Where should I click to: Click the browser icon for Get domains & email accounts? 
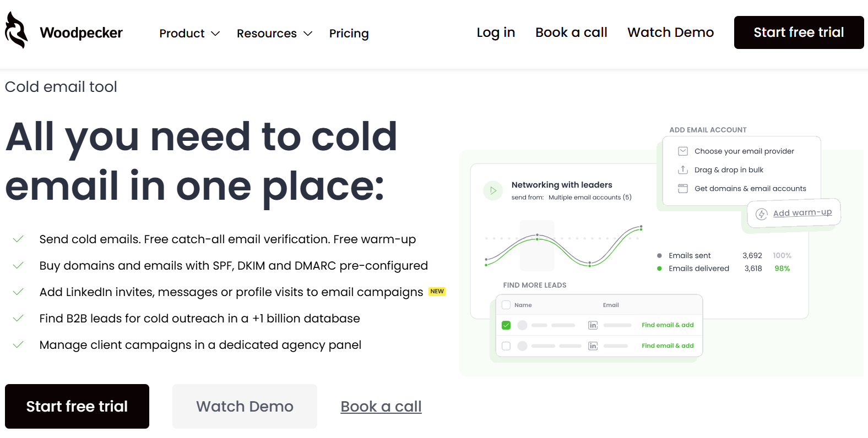coord(683,188)
